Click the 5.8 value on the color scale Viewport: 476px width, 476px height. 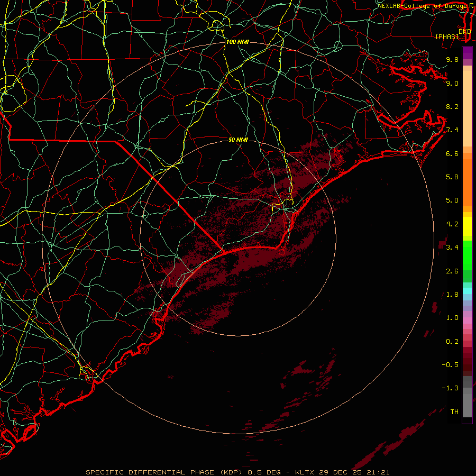pos(452,177)
